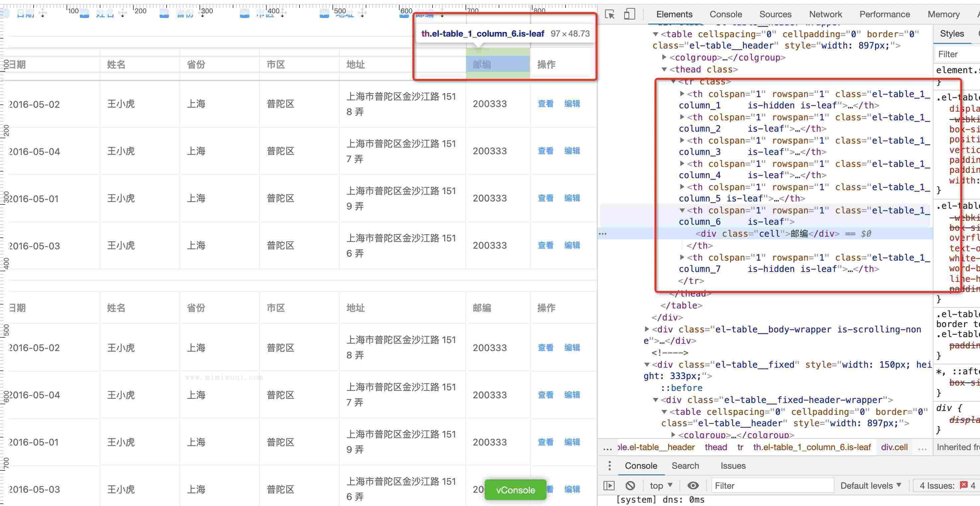Click 查看 in upper table 2016-05-02 row
This screenshot has width=980, height=506.
[x=545, y=103]
